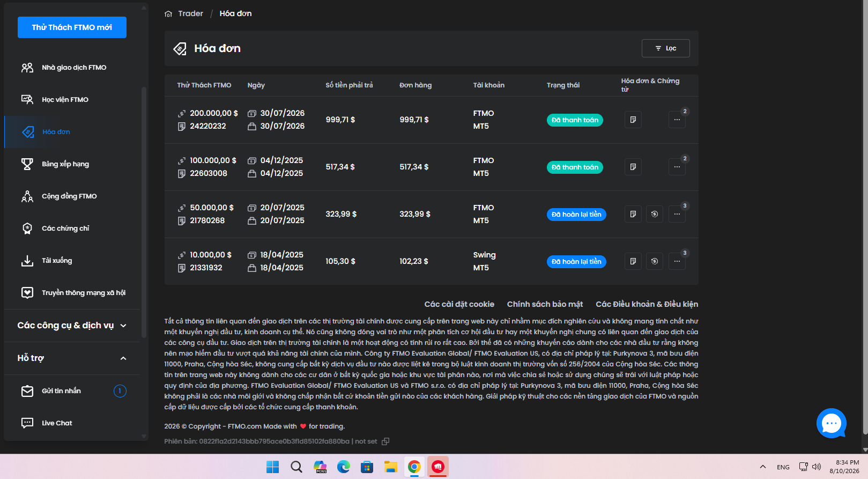Screen dimensions: 868x479
Task: Open more options for order 21780268
Action: pos(677,214)
